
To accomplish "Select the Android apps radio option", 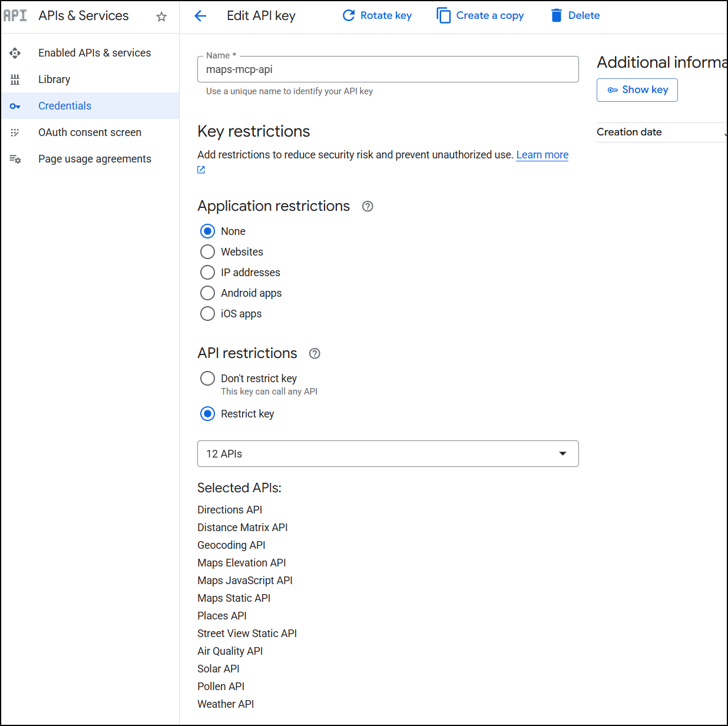I will point(207,293).
